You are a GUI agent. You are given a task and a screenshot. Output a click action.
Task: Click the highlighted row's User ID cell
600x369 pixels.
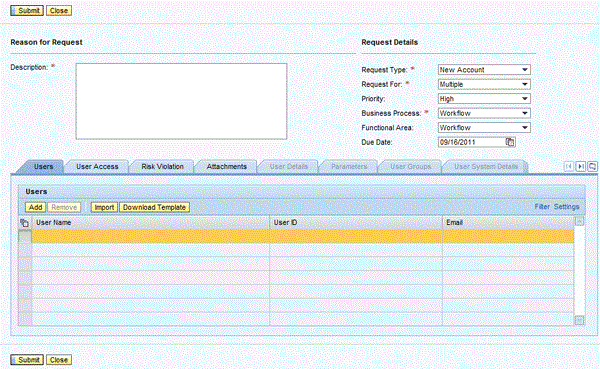pos(356,236)
